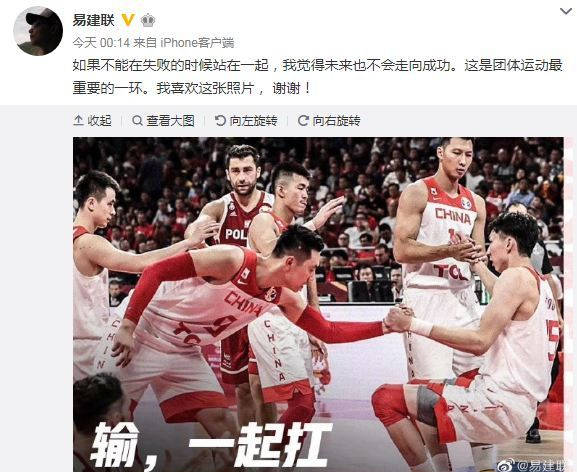Open the 今天 00:14 timestamp link

tap(101, 43)
